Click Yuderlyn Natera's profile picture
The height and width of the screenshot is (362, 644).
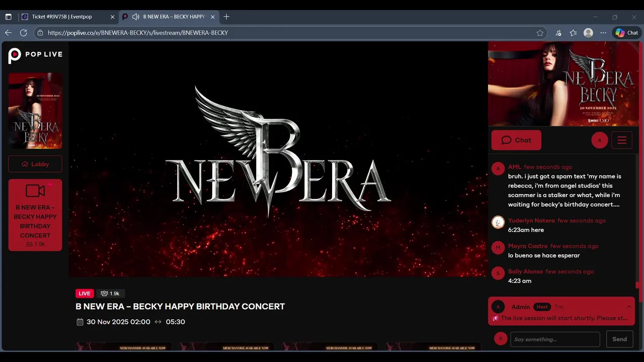tap(498, 222)
